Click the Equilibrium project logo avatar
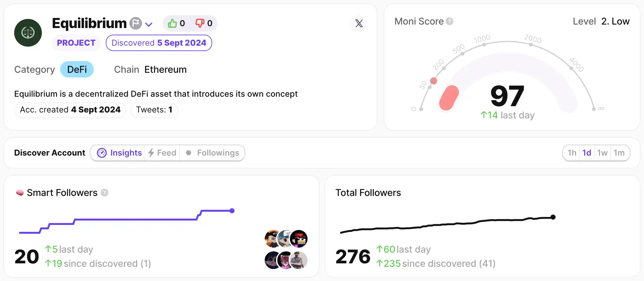 tap(28, 33)
